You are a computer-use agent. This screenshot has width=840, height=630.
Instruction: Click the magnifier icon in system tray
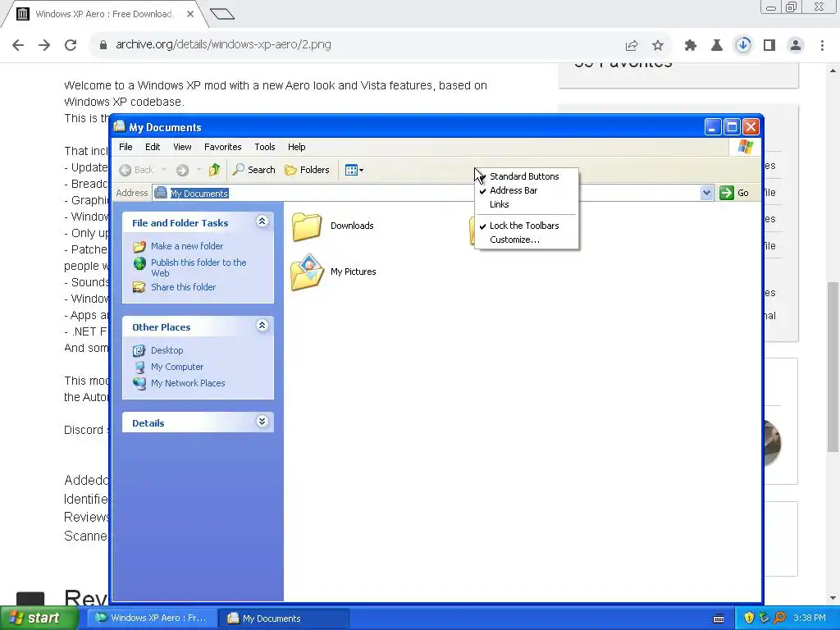point(779,618)
